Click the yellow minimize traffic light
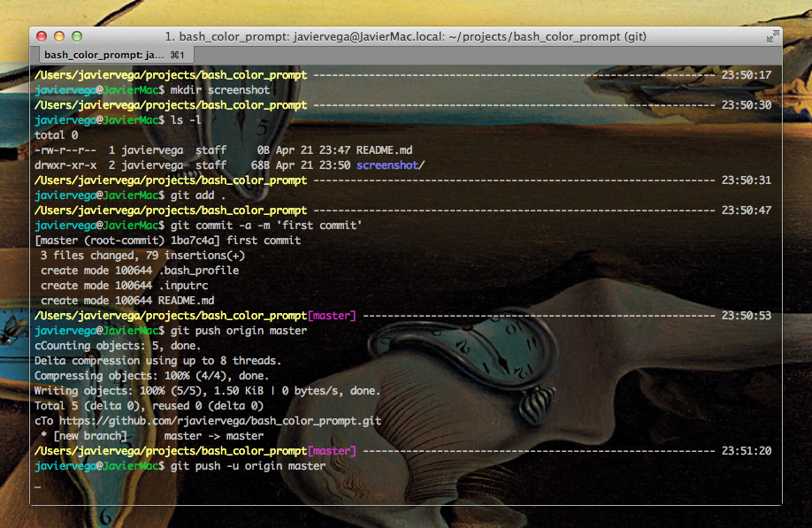Screen dimensions: 812x528 pyautogui.click(x=59, y=36)
